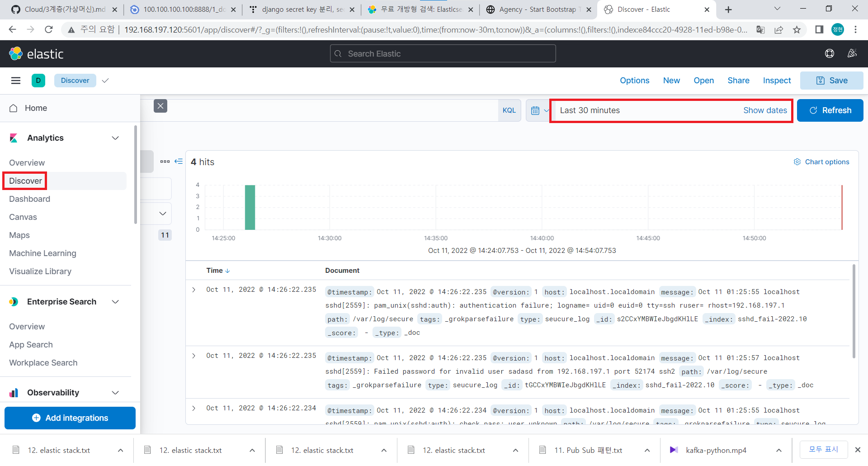The height and width of the screenshot is (466, 868).
Task: Expand the 14:26:22.234 document row
Action: pos(194,408)
